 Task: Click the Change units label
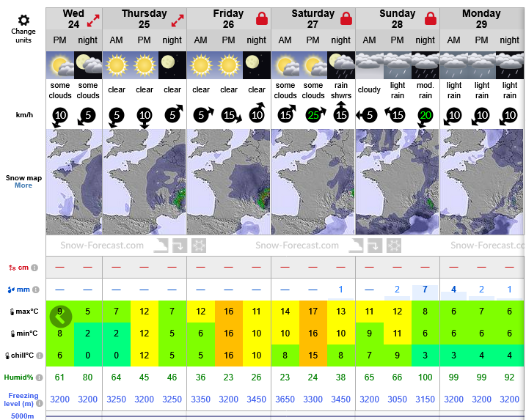coord(23,35)
